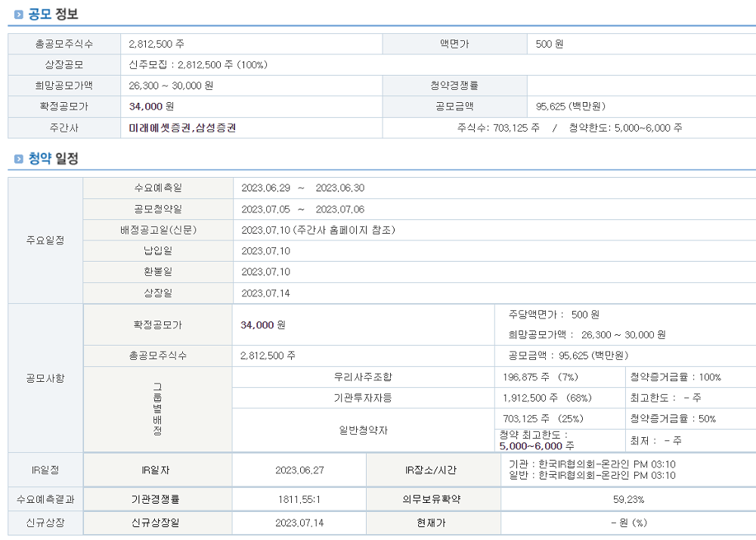Viewport: 756px width, 540px height.
Task: Select the 공모청약일 end date 2023.07.06
Action: point(340,209)
